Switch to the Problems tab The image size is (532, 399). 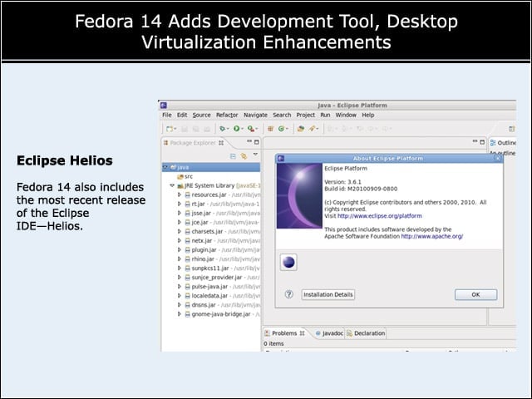(284, 333)
